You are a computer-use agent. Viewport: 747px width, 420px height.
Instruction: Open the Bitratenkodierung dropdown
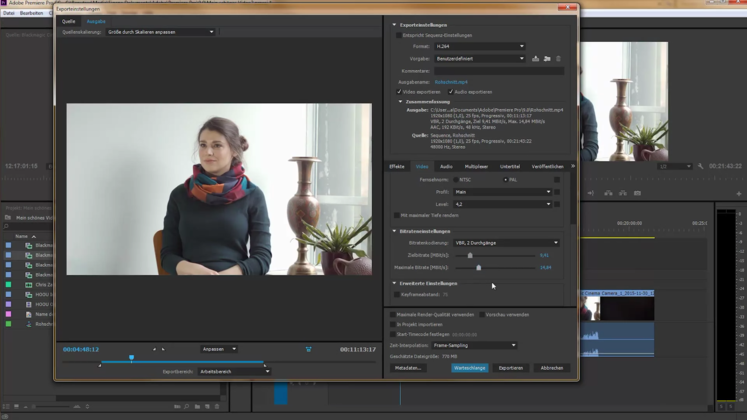point(506,243)
